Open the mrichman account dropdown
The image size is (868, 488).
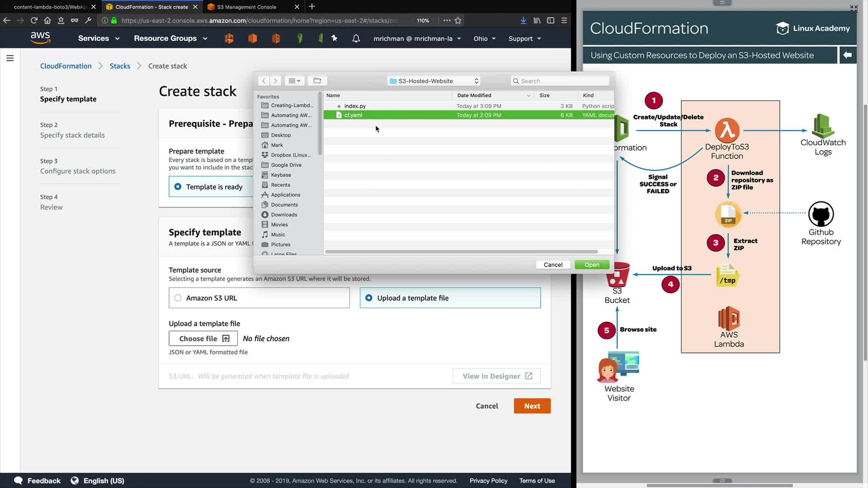[x=417, y=39]
